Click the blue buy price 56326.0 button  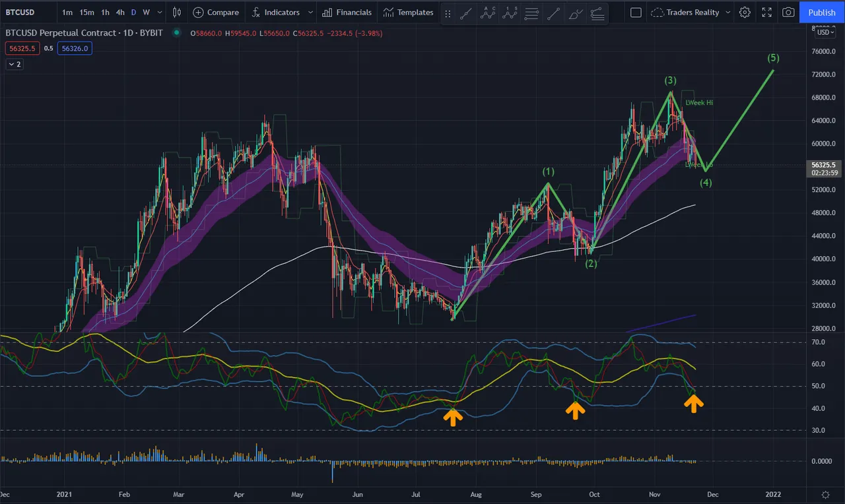[75, 47]
